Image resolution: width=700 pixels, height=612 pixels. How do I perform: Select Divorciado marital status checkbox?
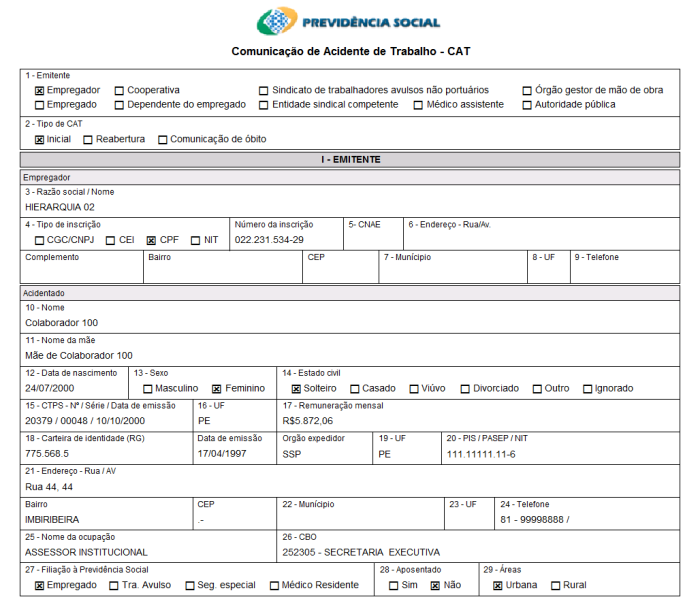tap(465, 389)
